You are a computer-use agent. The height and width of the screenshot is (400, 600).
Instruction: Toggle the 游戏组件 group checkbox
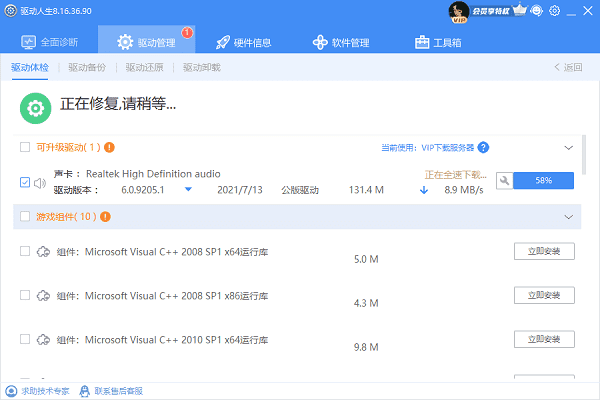click(x=25, y=216)
